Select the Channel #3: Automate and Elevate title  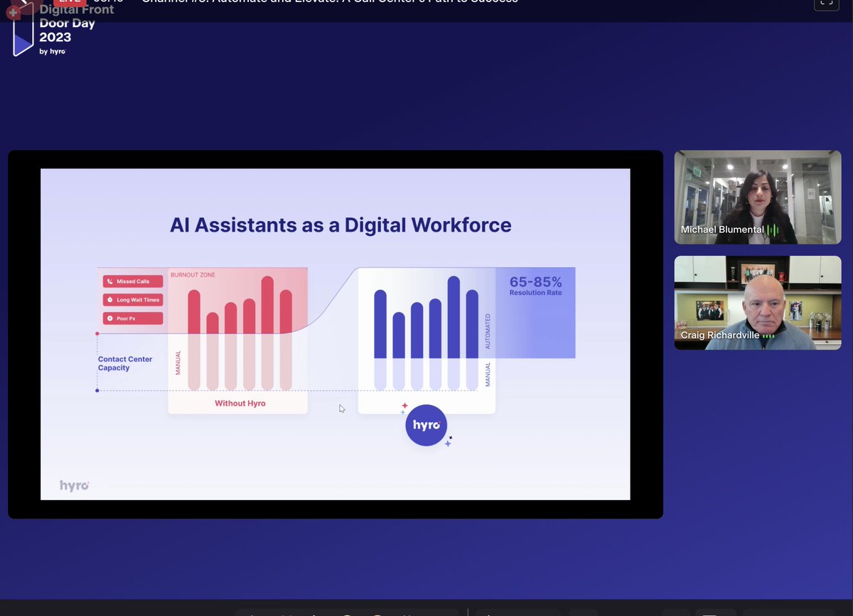(x=327, y=1)
